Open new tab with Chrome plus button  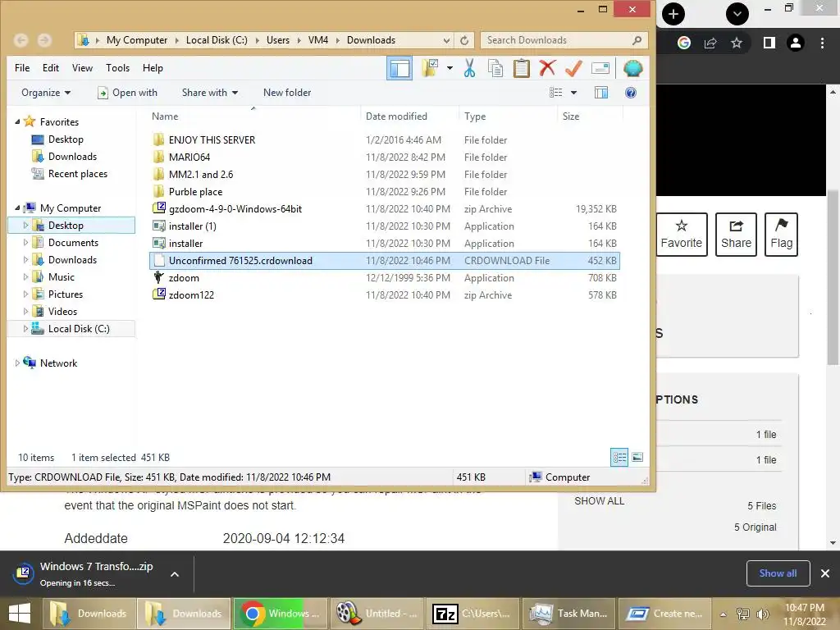[x=673, y=14]
